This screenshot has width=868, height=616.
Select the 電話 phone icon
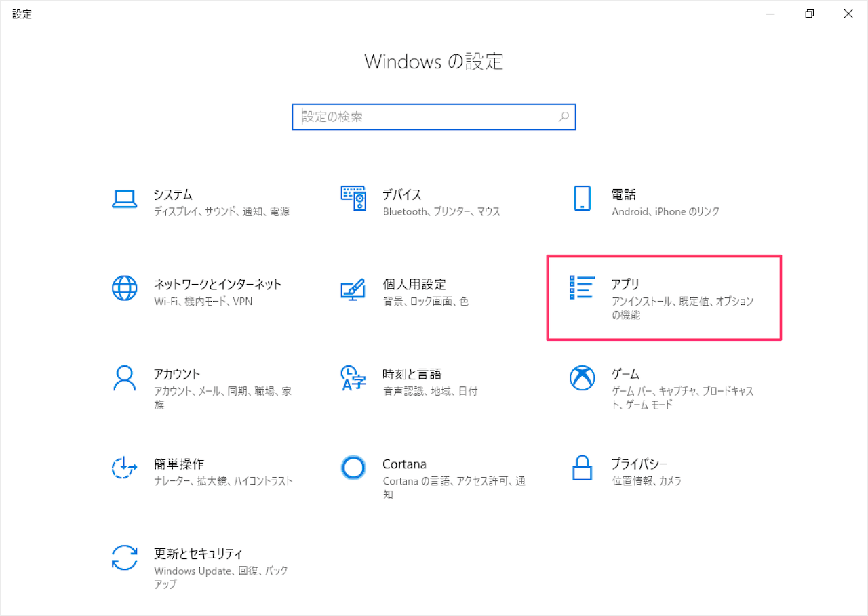pyautogui.click(x=582, y=199)
